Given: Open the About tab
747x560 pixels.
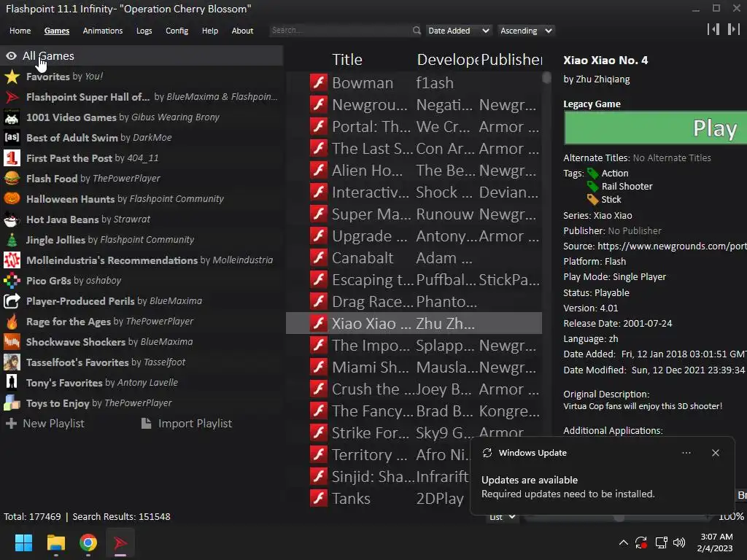Looking at the screenshot, I should pos(242,31).
